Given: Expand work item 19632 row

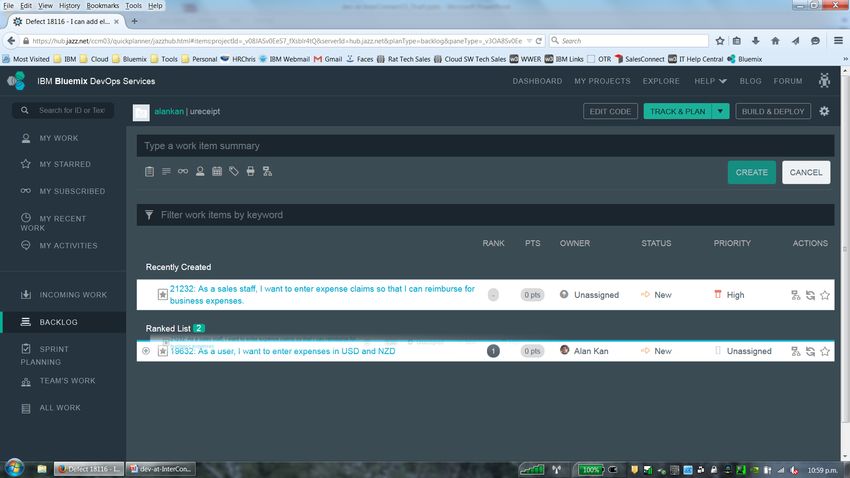Looking at the screenshot, I should (x=146, y=351).
